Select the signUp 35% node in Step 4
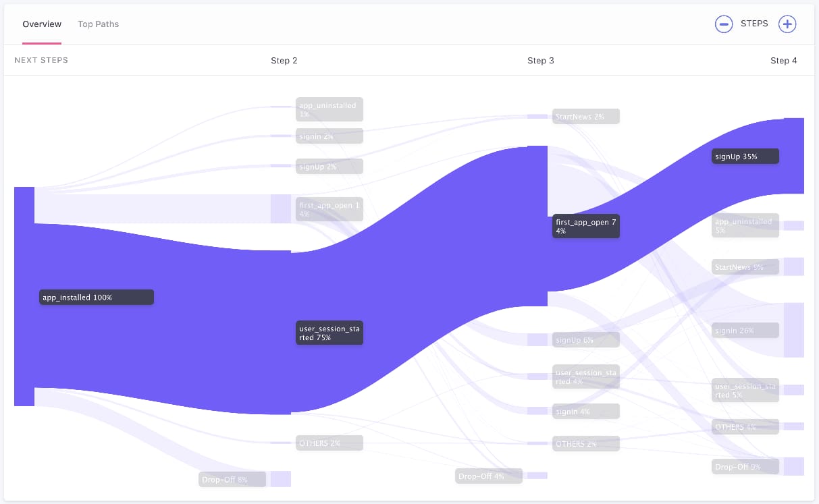Image resolution: width=819 pixels, height=504 pixels. click(745, 157)
